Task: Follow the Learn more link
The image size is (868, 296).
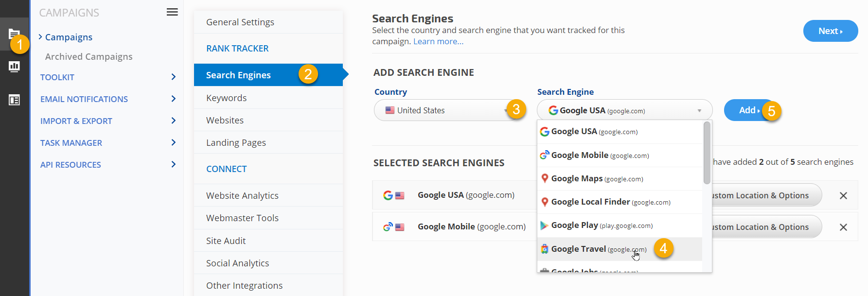Action: [x=438, y=41]
